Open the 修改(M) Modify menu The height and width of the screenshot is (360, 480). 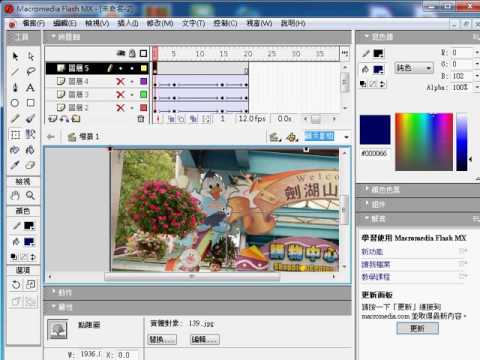pyautogui.click(x=160, y=23)
